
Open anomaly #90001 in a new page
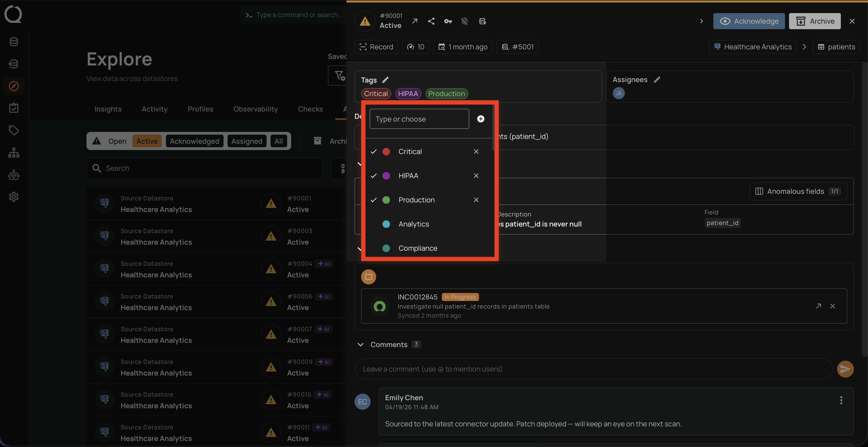[x=415, y=21]
